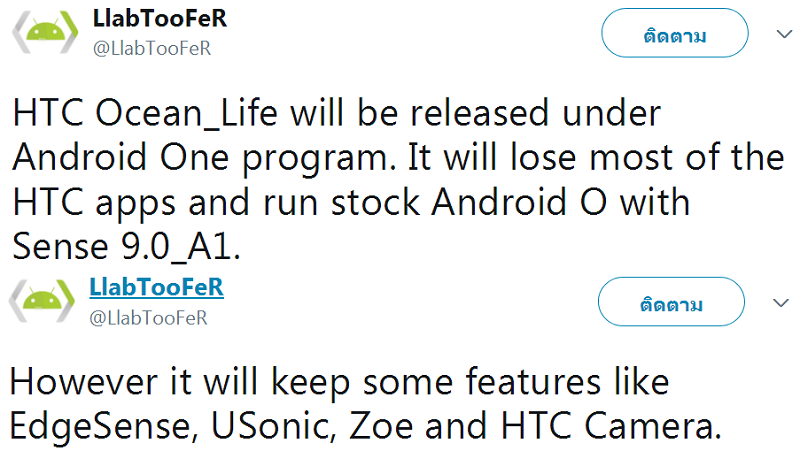Open the underlined LlabTooFeR name link
This screenshot has width=800, height=451.
click(157, 287)
